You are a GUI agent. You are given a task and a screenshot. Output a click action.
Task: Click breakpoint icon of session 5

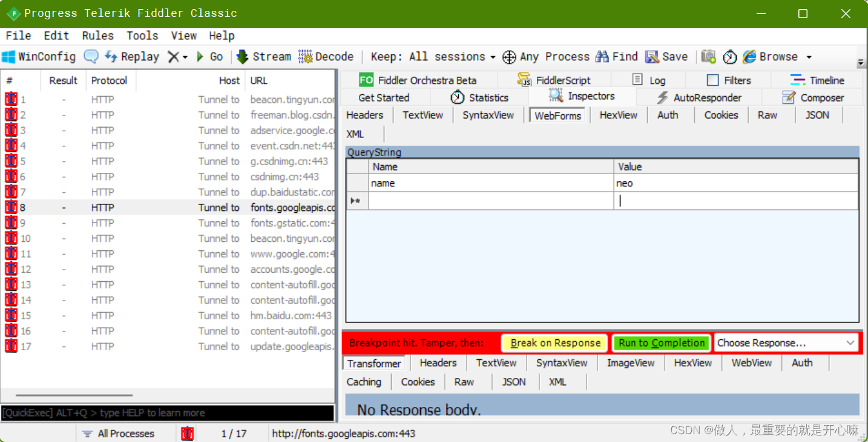pyautogui.click(x=11, y=161)
